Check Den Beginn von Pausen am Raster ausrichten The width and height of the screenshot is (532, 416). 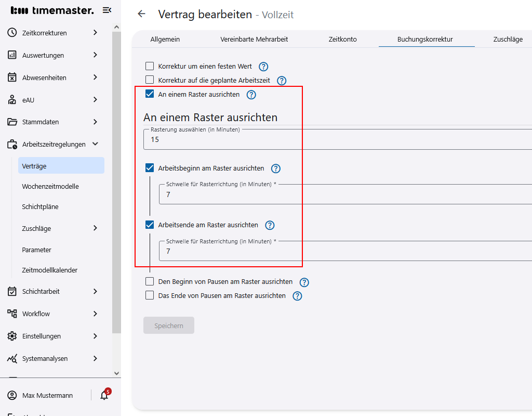150,281
